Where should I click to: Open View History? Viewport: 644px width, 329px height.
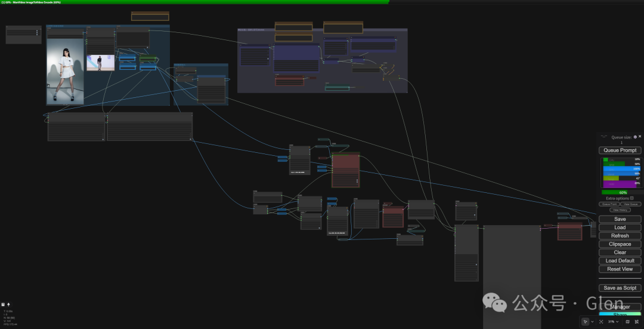620,210
